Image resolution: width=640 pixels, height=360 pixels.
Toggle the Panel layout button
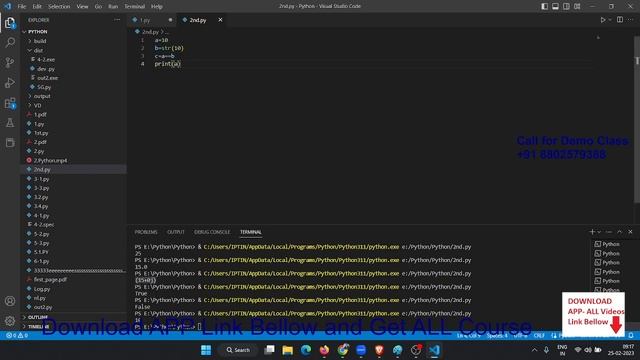(x=556, y=6)
